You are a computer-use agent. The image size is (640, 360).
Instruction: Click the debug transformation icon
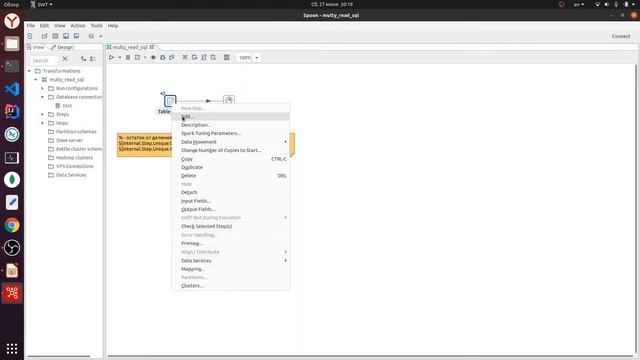click(162, 58)
